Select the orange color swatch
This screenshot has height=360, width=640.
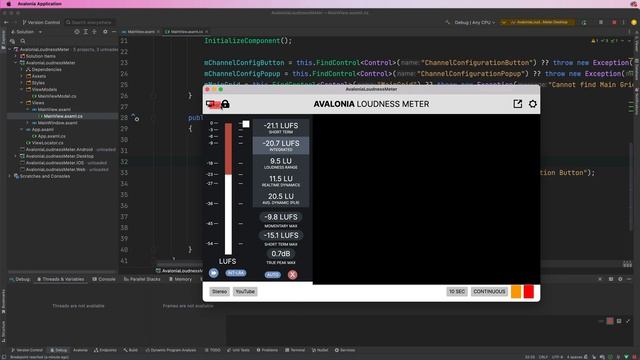coord(516,291)
